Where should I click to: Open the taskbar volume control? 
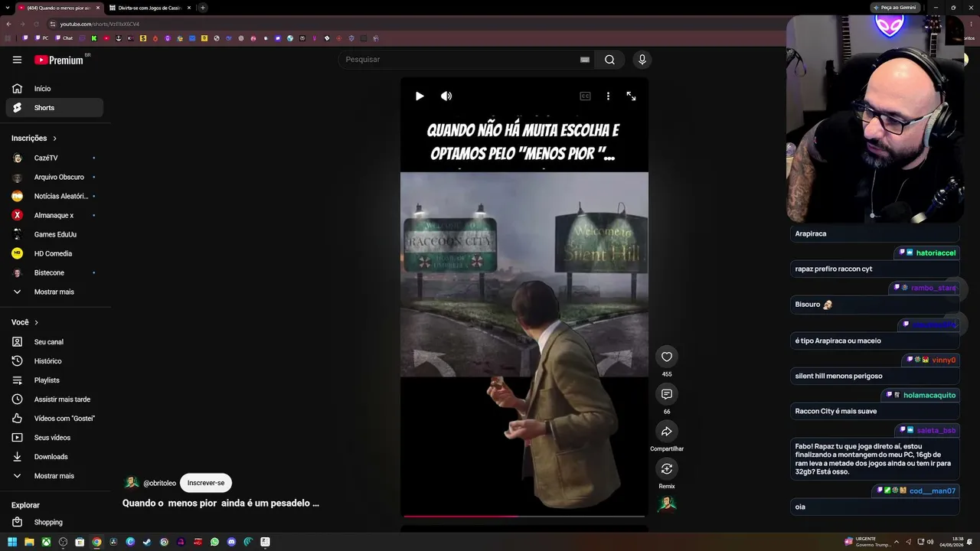pos(930,542)
